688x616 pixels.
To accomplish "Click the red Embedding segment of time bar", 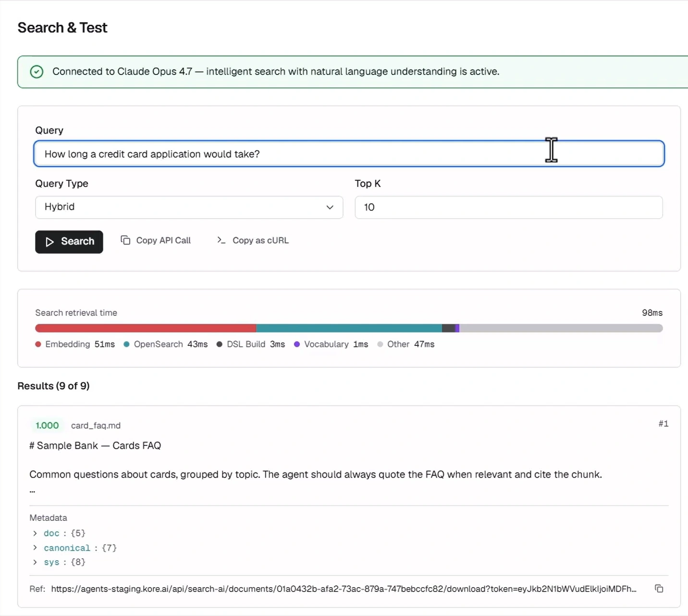I will tap(146, 328).
